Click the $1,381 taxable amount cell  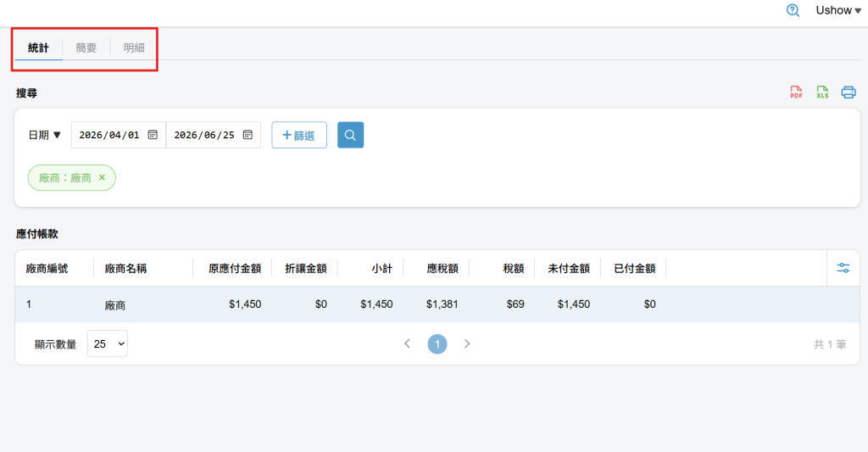pyautogui.click(x=442, y=304)
